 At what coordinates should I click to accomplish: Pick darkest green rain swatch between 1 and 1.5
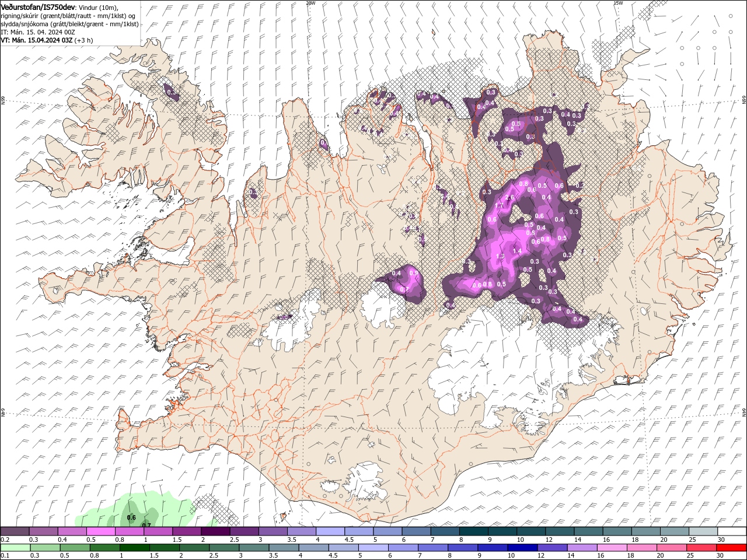click(x=134, y=548)
